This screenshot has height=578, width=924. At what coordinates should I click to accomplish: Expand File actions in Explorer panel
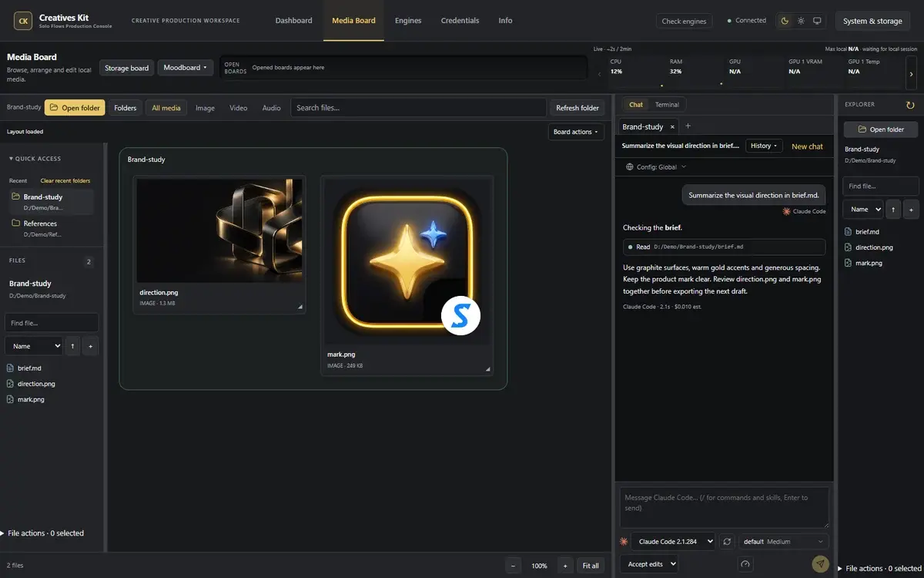(880, 569)
